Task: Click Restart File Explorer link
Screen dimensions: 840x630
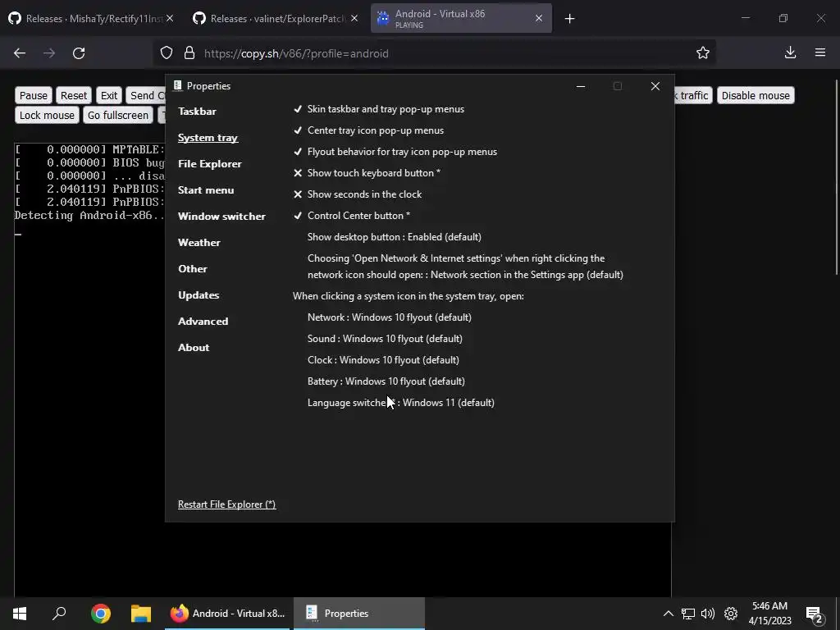Action: click(226, 504)
